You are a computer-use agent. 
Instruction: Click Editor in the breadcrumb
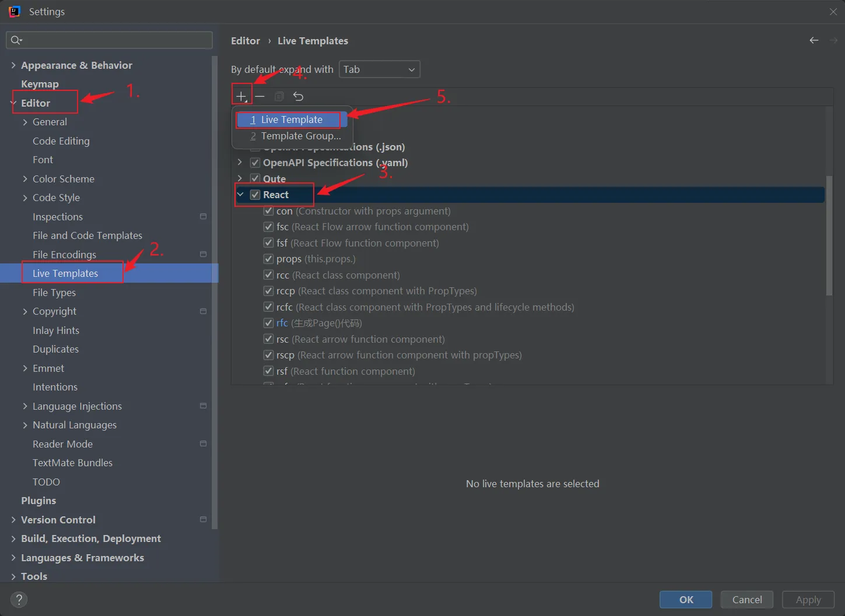[x=246, y=41]
